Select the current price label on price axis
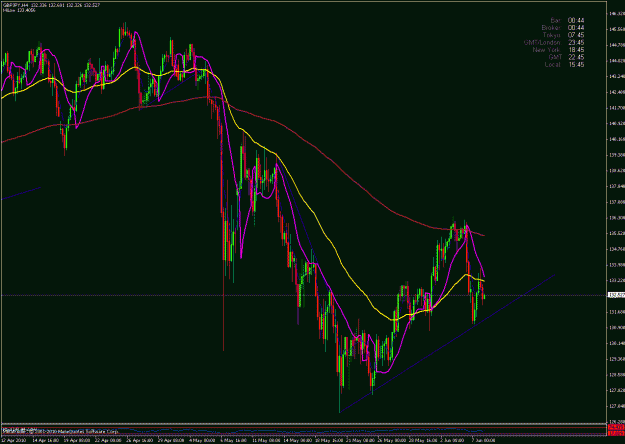Image resolution: width=625 pixels, height=444 pixels. coord(616,295)
